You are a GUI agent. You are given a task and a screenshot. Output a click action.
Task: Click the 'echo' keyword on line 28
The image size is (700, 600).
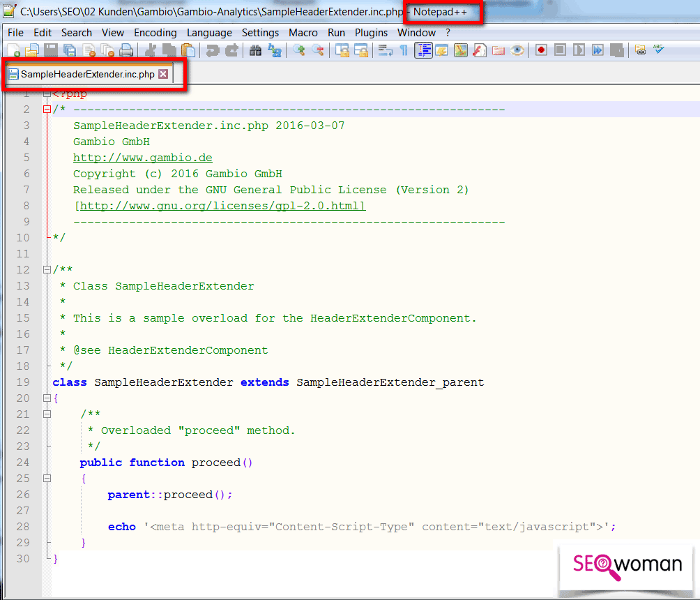tap(122, 527)
